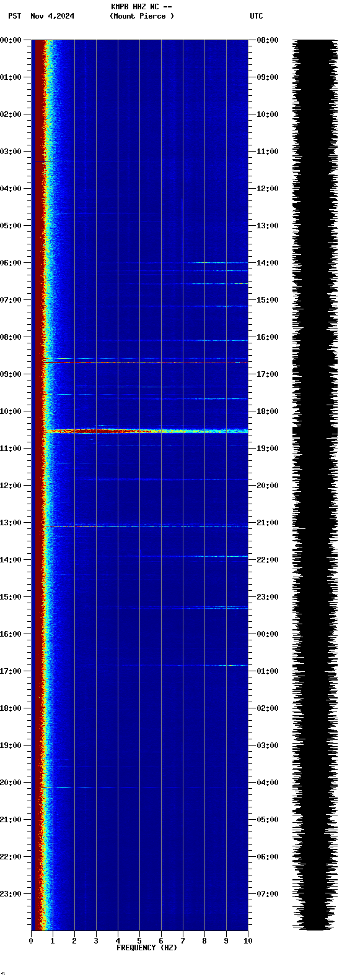The height and width of the screenshot is (980, 342).
Task: Click the 12:00 UTC time label
Action: click(268, 189)
